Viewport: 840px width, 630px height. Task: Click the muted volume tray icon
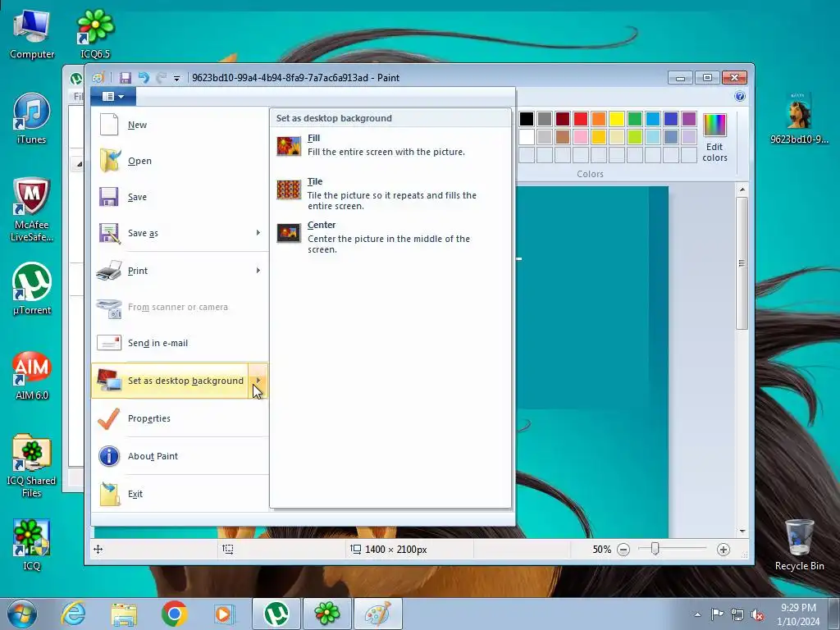757,614
